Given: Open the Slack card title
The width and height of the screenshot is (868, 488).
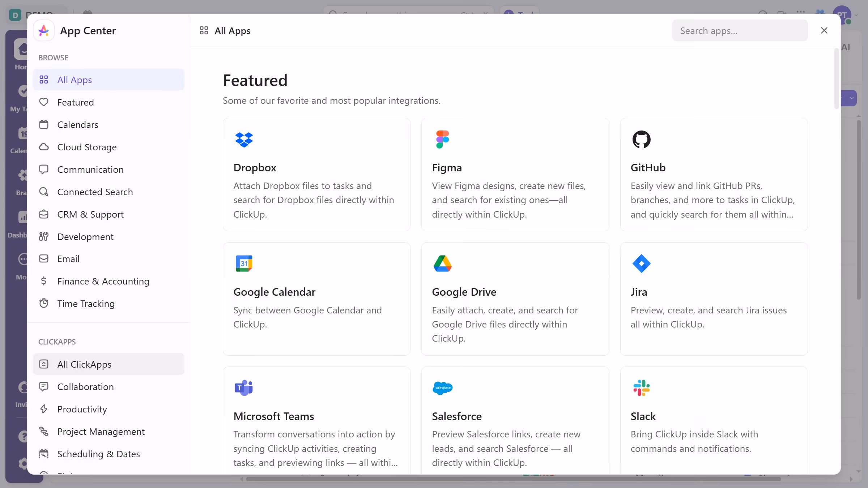Looking at the screenshot, I should tap(643, 416).
